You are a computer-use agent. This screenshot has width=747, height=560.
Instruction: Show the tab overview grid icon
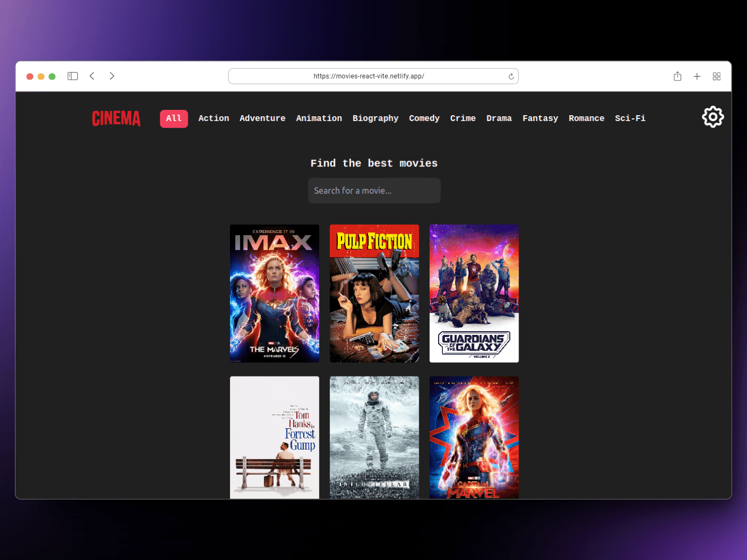coord(717,76)
